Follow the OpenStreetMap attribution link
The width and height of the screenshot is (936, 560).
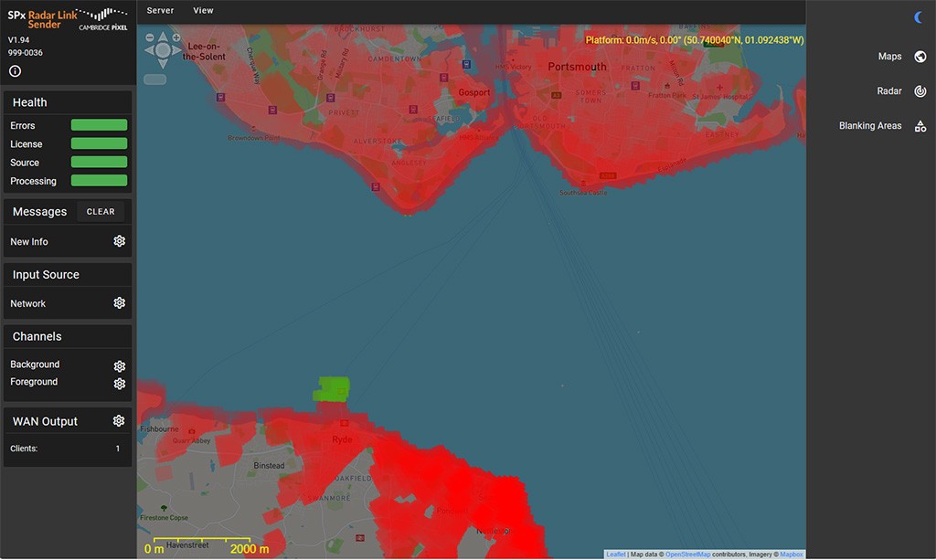[687, 555]
